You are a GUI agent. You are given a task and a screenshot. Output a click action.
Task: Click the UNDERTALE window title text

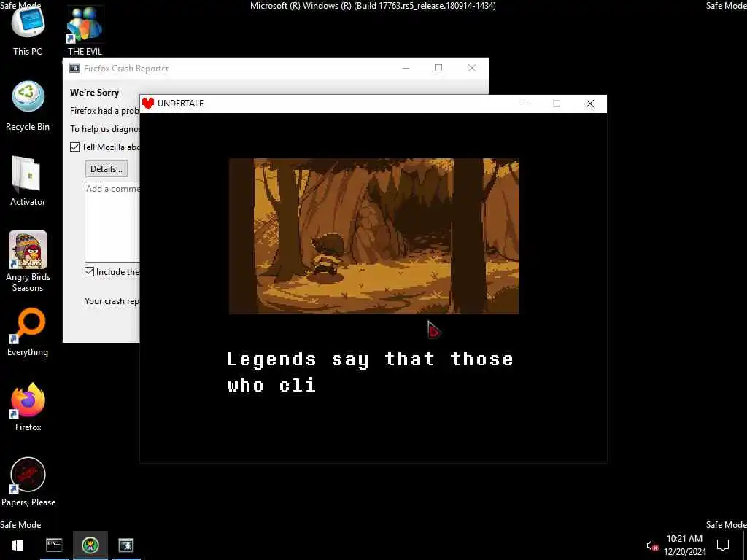click(x=181, y=104)
